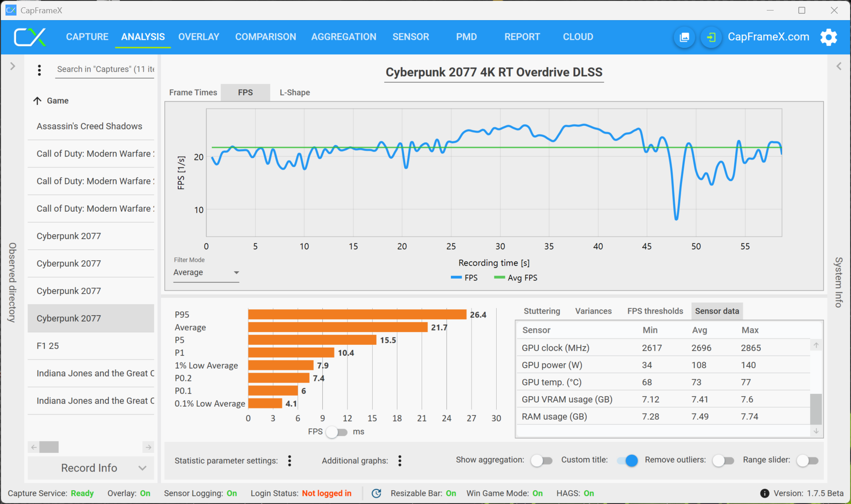Click the captures horizontal scrollbar thumb
This screenshot has height=504, width=851.
pyautogui.click(x=49, y=447)
